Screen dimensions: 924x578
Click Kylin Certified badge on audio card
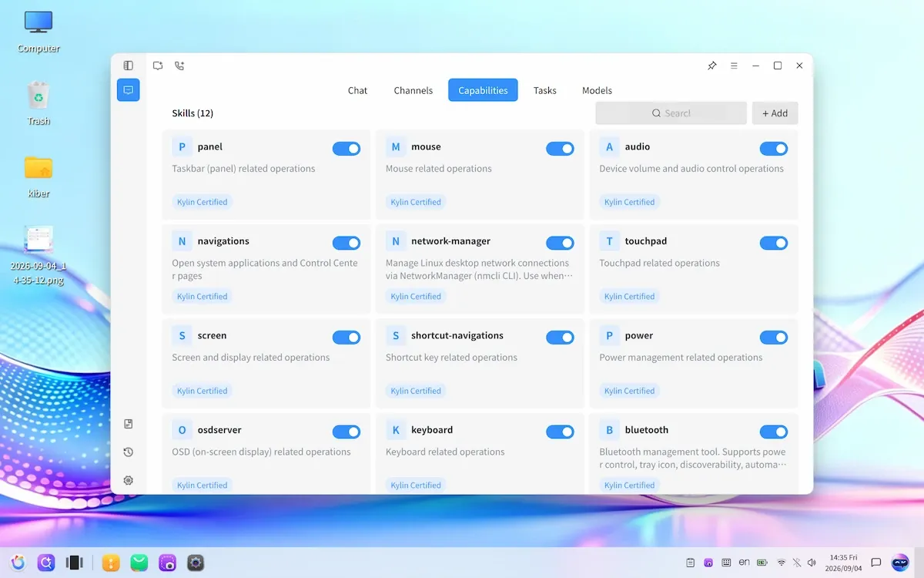630,202
